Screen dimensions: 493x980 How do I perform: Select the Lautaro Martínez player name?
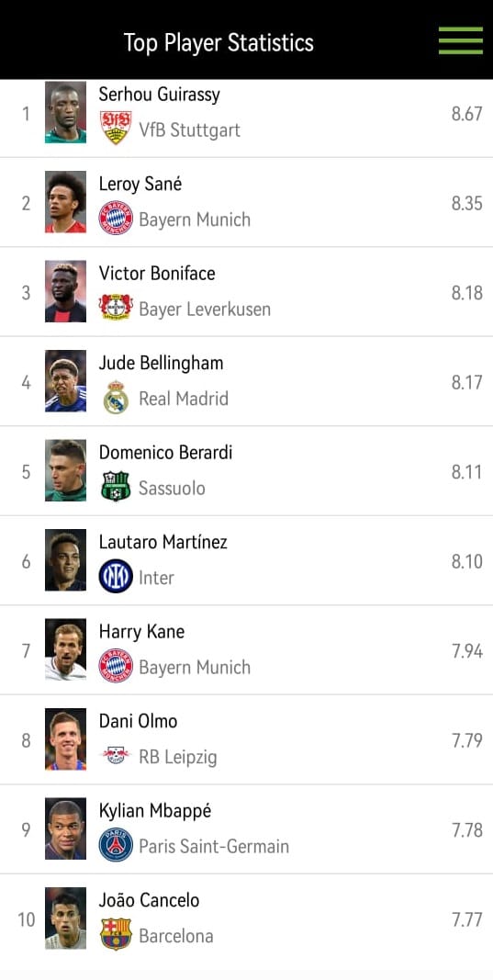pyautogui.click(x=163, y=542)
